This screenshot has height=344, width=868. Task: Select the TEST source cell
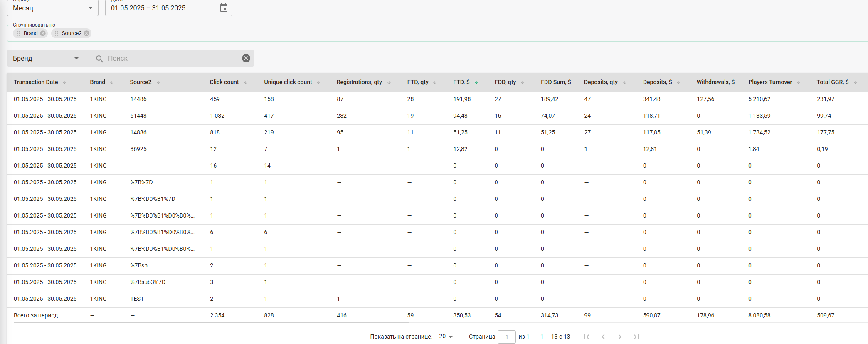tap(137, 299)
